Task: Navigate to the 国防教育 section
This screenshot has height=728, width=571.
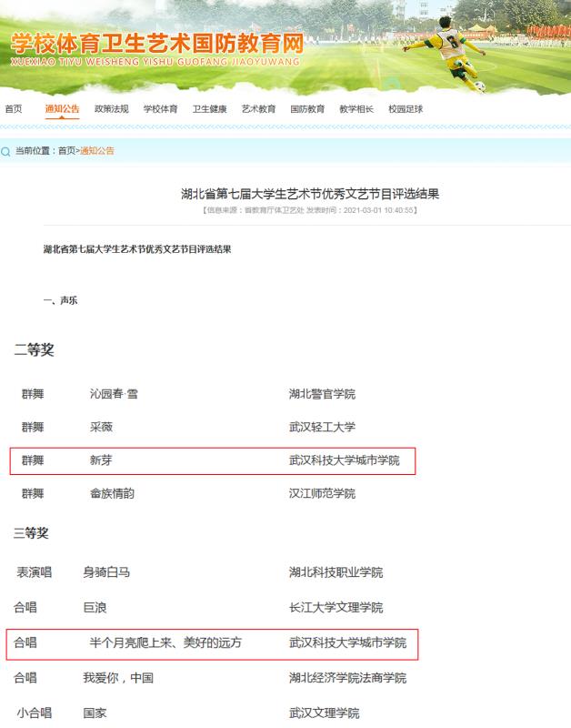Action: (307, 109)
